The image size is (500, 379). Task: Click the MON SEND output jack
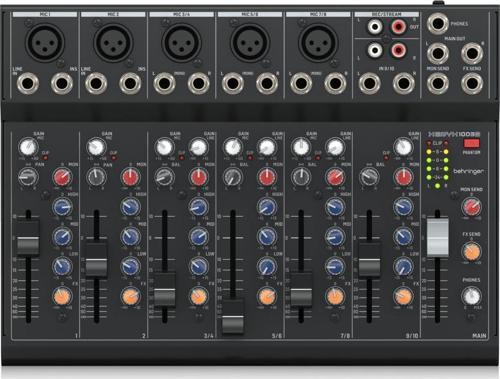tap(438, 83)
